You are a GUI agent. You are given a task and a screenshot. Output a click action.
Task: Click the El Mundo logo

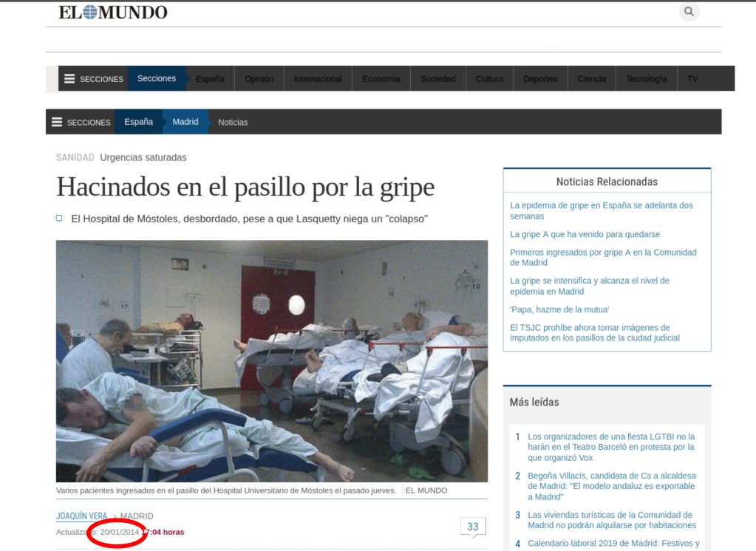[113, 12]
